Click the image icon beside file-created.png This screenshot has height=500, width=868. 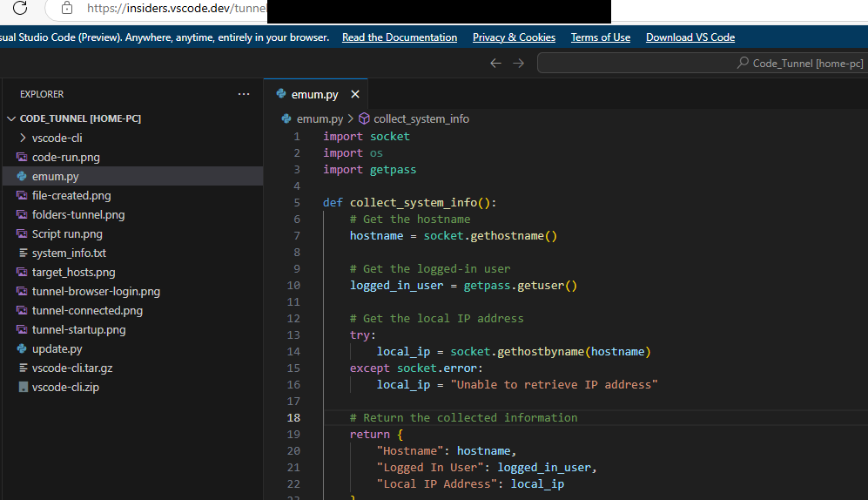(22, 195)
